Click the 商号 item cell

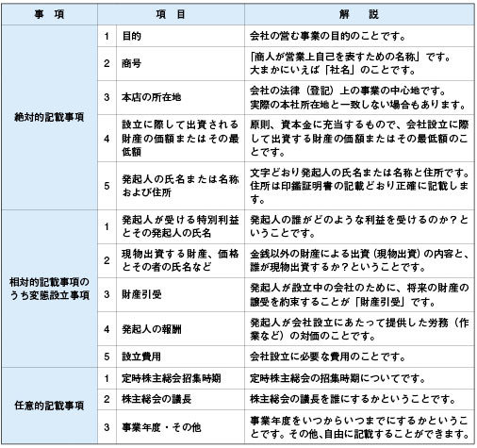(180, 64)
